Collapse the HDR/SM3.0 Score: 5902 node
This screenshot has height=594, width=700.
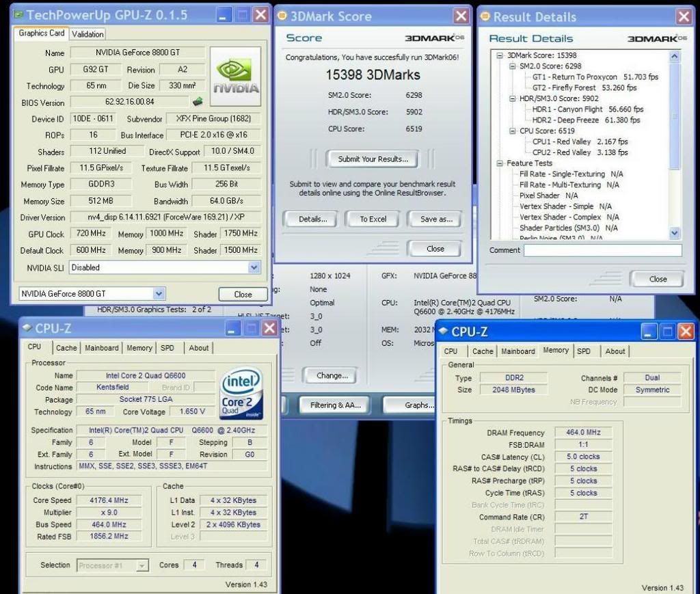tap(513, 98)
